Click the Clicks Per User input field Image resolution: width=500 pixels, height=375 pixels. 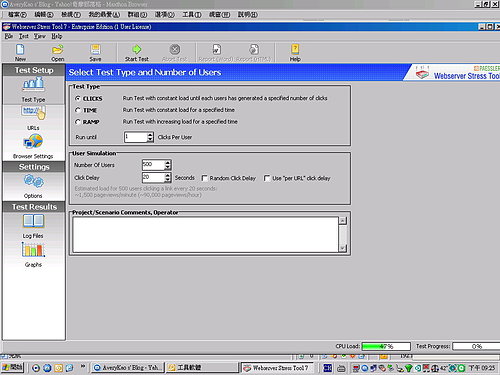tap(136, 137)
